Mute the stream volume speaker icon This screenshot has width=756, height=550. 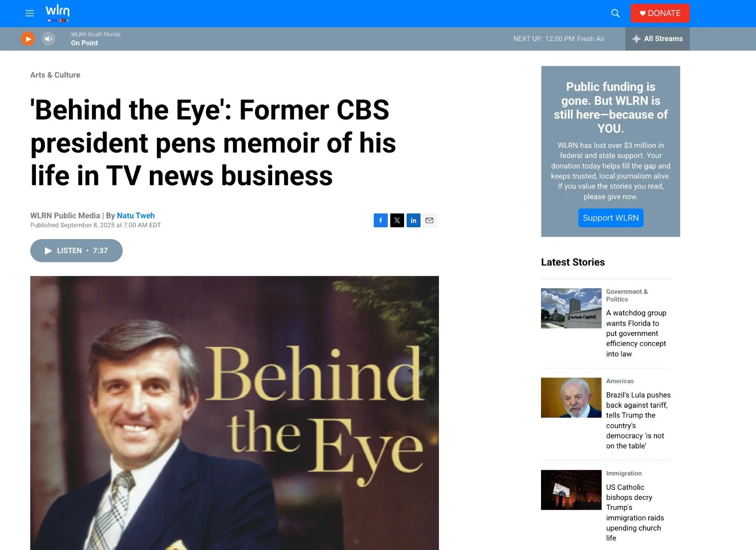point(48,39)
